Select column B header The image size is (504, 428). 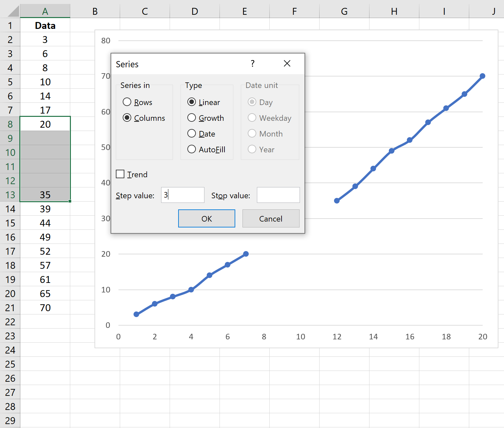pos(95,11)
